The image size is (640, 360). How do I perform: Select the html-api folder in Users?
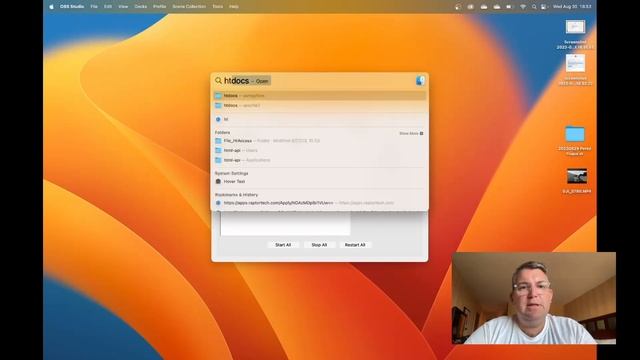pyautogui.click(x=320, y=150)
